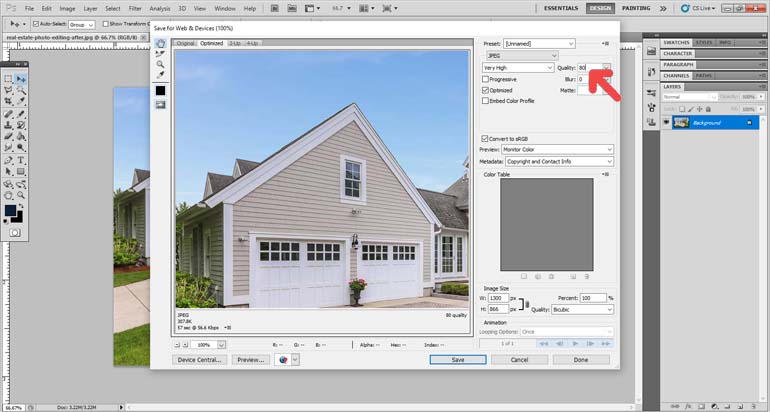This screenshot has width=770, height=412.
Task: Open the Metadata Copyright and Contact Info dropdown
Action: point(559,161)
